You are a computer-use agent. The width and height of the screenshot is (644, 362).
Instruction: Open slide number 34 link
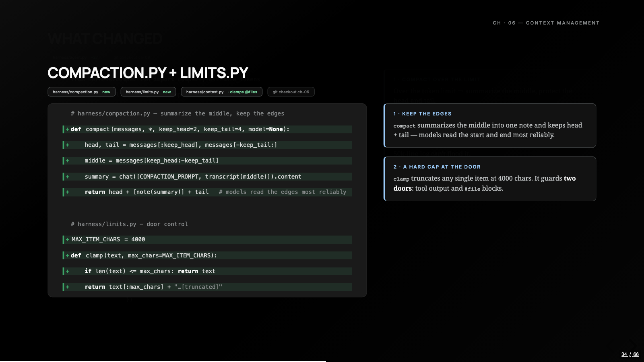624,354
